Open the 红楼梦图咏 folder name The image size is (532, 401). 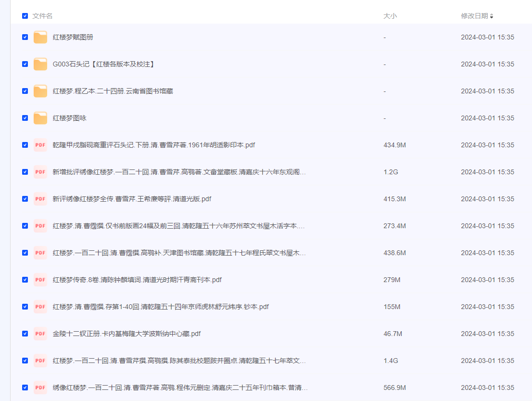pos(70,118)
